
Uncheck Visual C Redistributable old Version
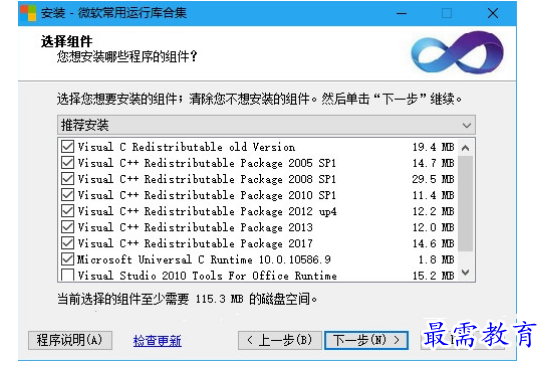[67, 147]
